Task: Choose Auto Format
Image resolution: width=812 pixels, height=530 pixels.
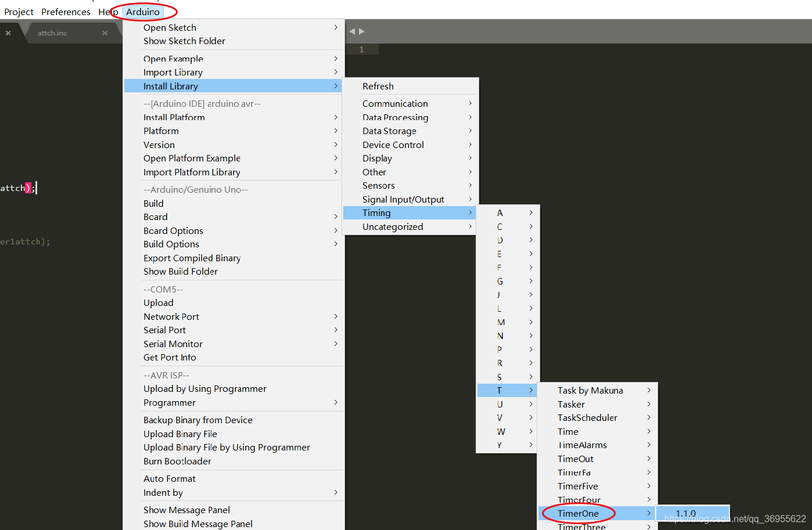Action: pos(233,479)
